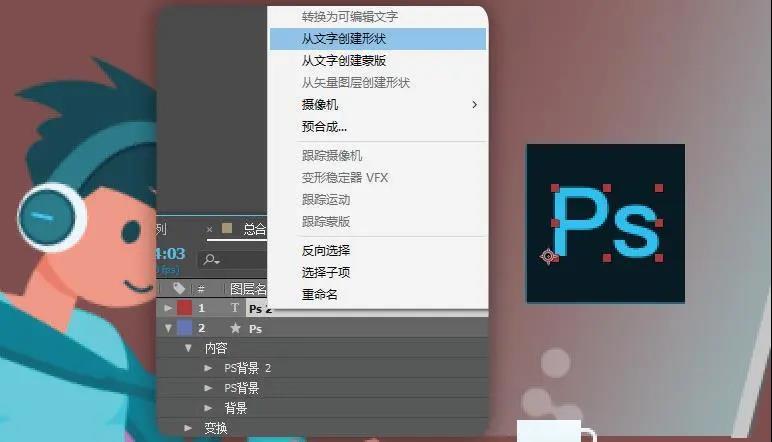This screenshot has width=772, height=442.
Task: Click top-right handle of Ps text box
Action: (x=659, y=188)
